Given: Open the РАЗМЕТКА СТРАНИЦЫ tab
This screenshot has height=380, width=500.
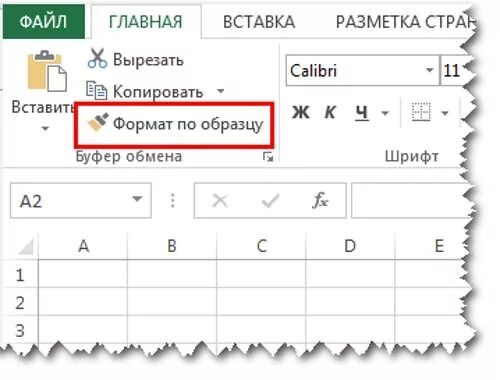Looking at the screenshot, I should tap(405, 22).
